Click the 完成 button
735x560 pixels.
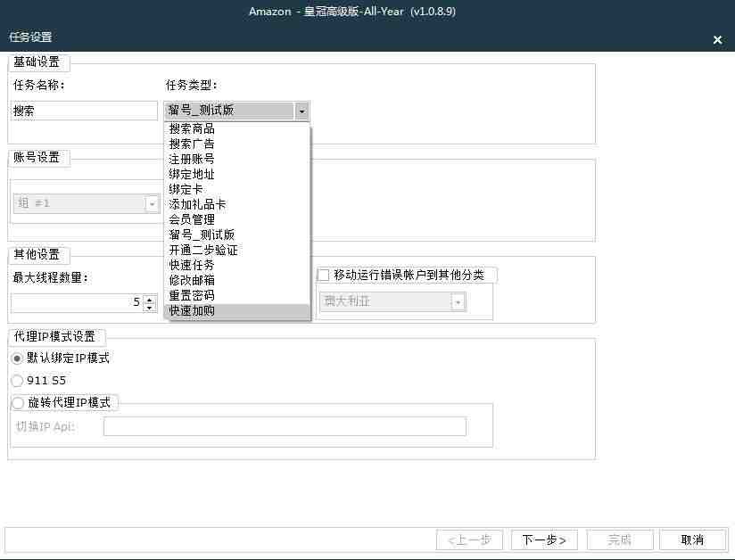click(x=620, y=540)
